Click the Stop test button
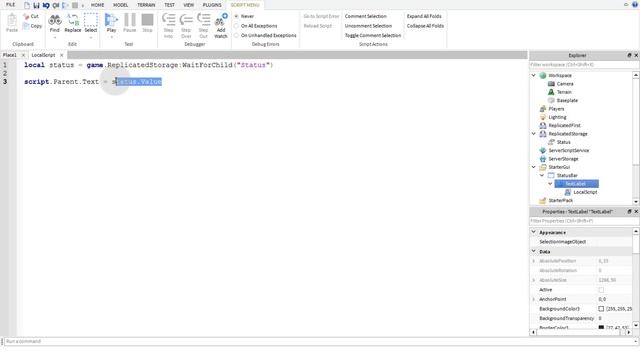Screen dimensions: 640x360 (x=147, y=20)
